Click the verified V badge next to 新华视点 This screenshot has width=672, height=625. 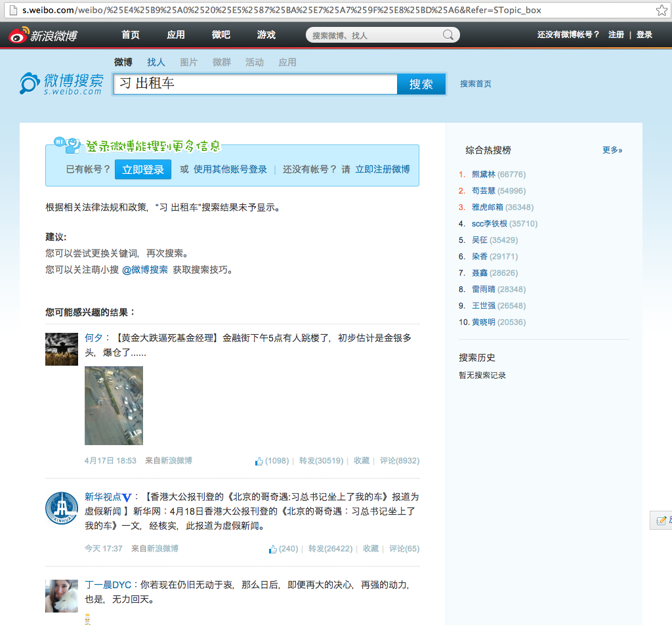pos(127,498)
